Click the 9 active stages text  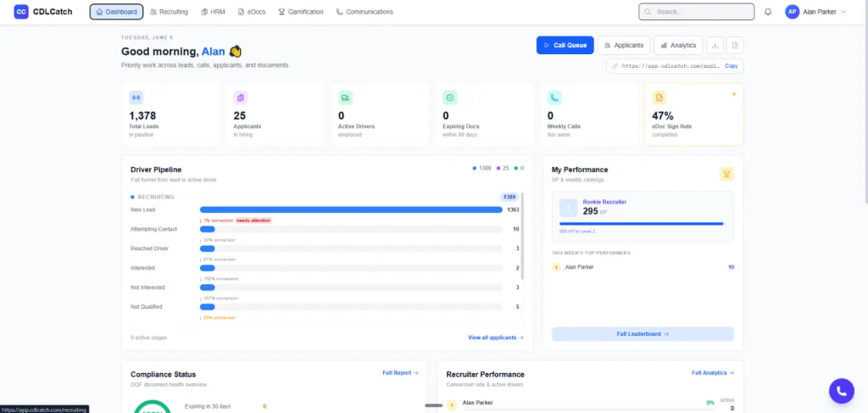[x=148, y=338]
